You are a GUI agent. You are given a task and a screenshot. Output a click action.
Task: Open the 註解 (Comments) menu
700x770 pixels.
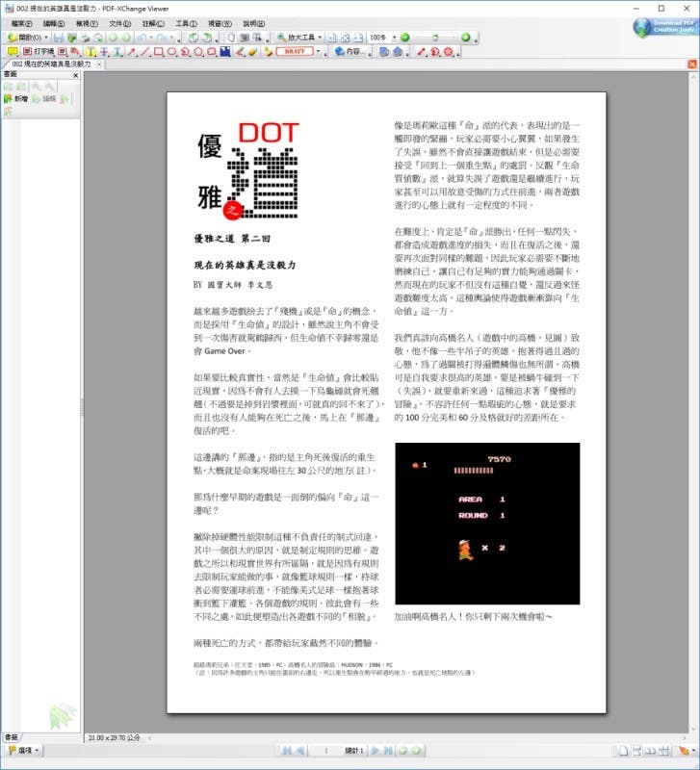point(153,23)
